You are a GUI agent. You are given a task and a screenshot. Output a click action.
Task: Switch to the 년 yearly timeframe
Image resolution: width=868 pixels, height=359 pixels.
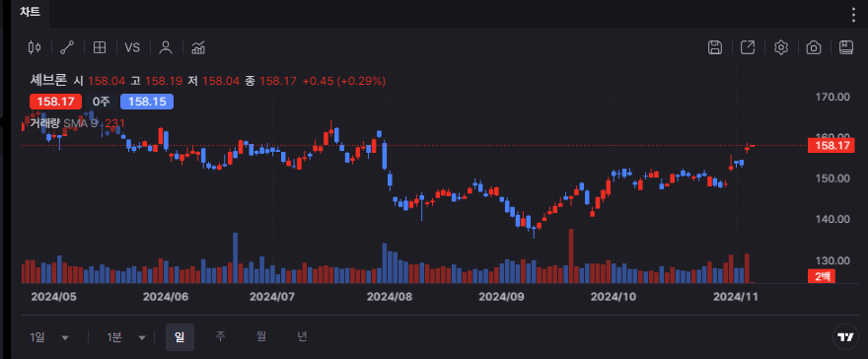click(x=302, y=336)
